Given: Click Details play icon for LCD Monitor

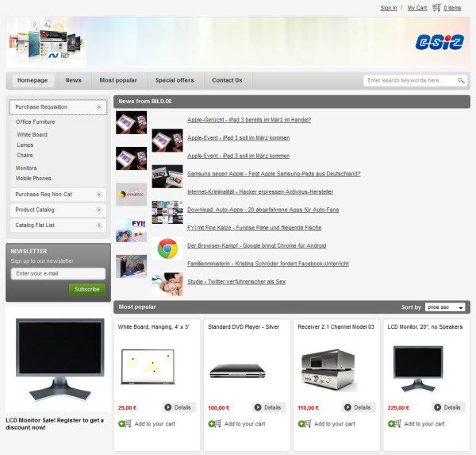Looking at the screenshot, I should tap(437, 407).
